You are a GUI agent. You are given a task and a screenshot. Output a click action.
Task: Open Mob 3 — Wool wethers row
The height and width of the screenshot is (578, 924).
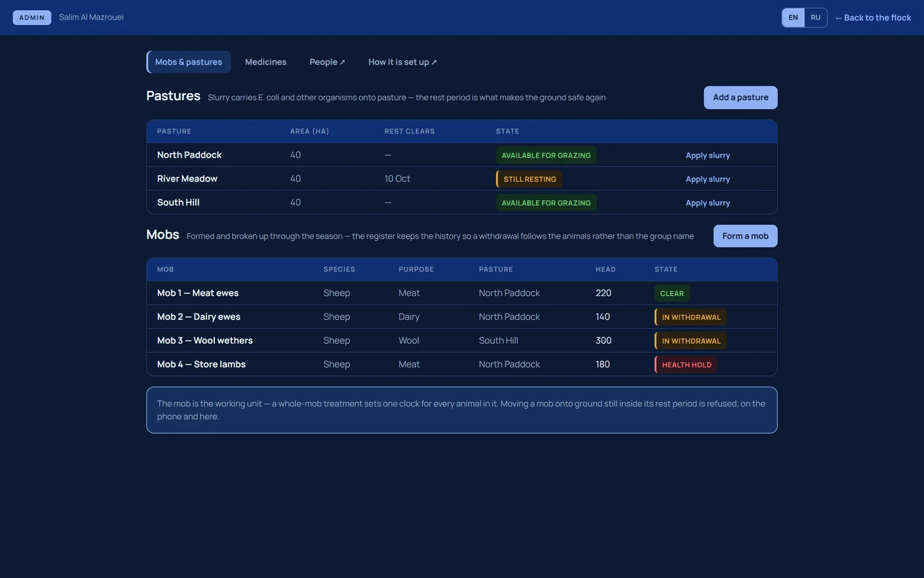pyautogui.click(x=461, y=340)
